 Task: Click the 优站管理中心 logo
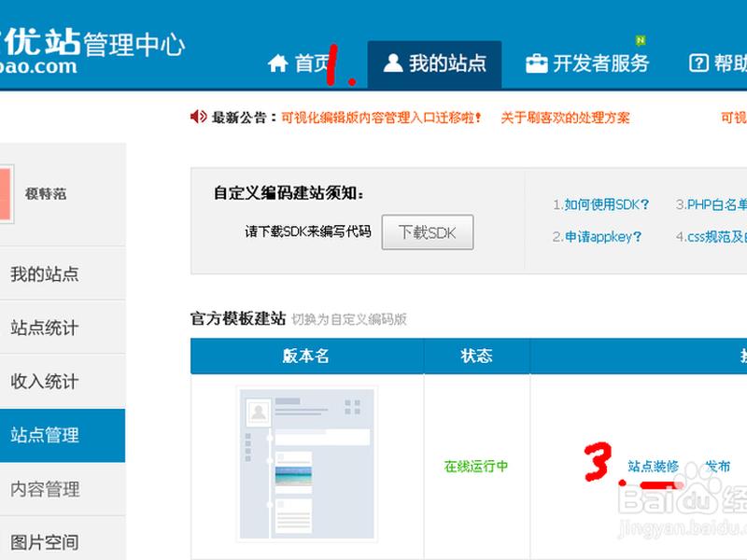[x=91, y=50]
